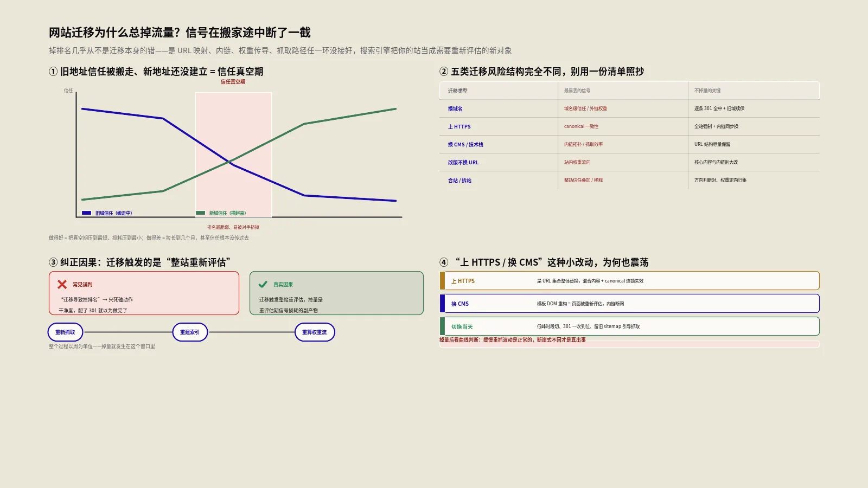Click the 重新抓取 pill button
The width and height of the screenshot is (868, 488).
pos(65,332)
